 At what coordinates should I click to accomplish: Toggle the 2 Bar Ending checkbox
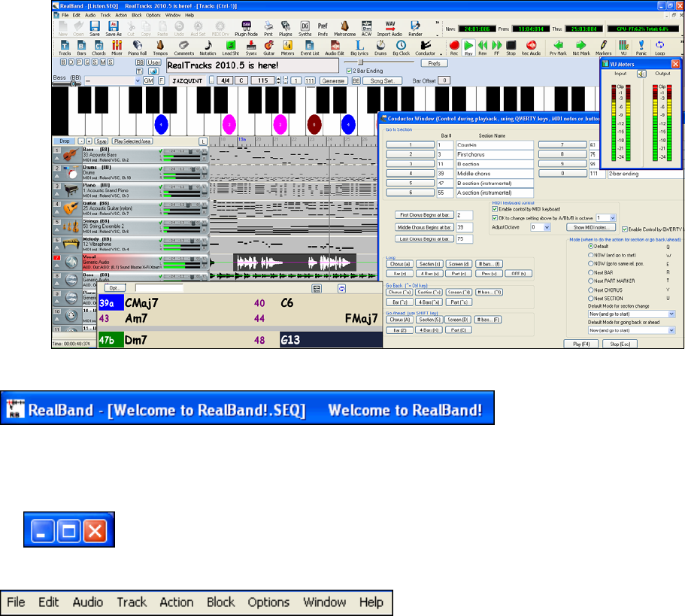[349, 71]
